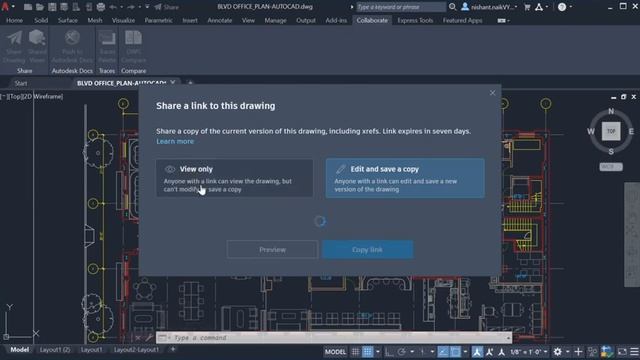Click the TOP face of the ViewCube
Image resolution: width=640 pixels, height=360 pixels.
point(611,131)
